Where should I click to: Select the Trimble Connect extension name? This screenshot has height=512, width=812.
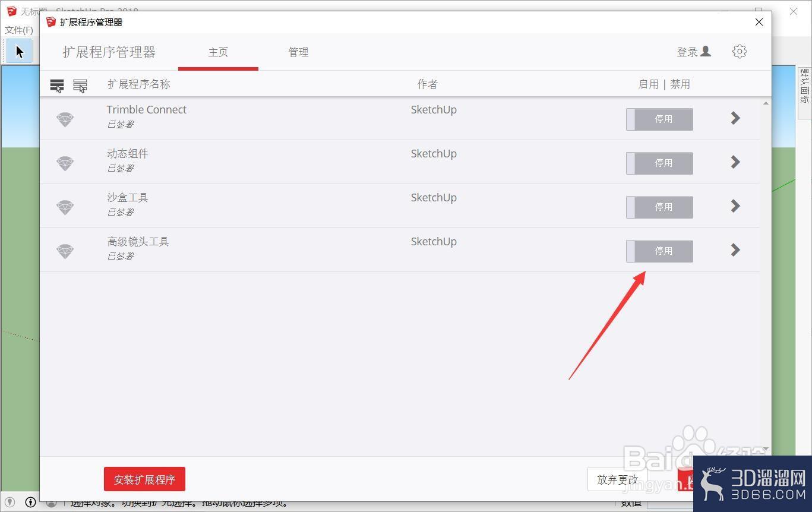pyautogui.click(x=147, y=109)
